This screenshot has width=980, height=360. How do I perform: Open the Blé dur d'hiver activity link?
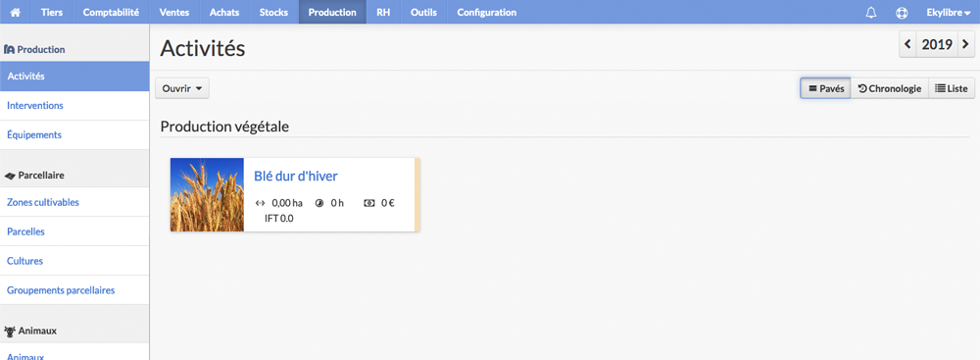click(296, 177)
